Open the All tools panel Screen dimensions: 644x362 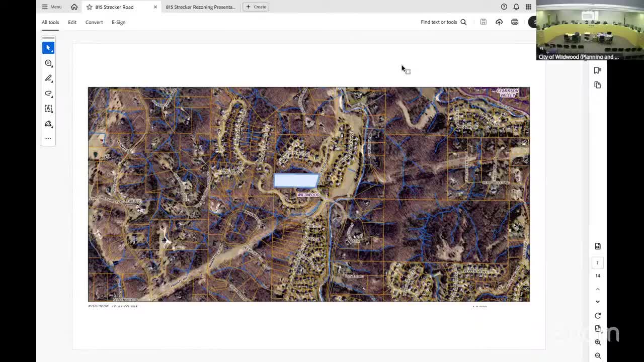tap(50, 22)
